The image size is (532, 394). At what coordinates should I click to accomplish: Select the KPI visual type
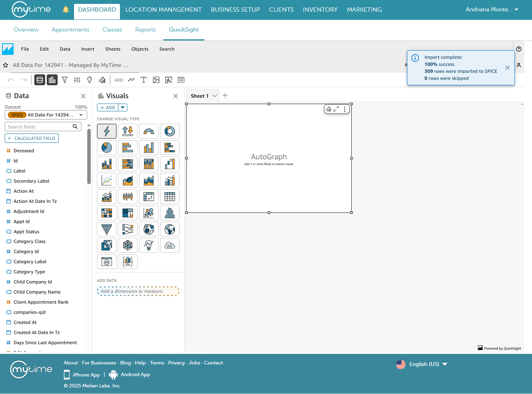click(x=128, y=131)
